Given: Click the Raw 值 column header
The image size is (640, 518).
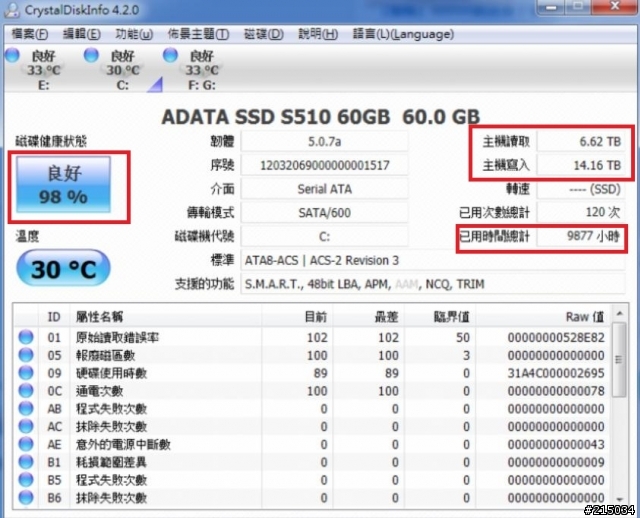Looking at the screenshot, I should coord(543,317).
